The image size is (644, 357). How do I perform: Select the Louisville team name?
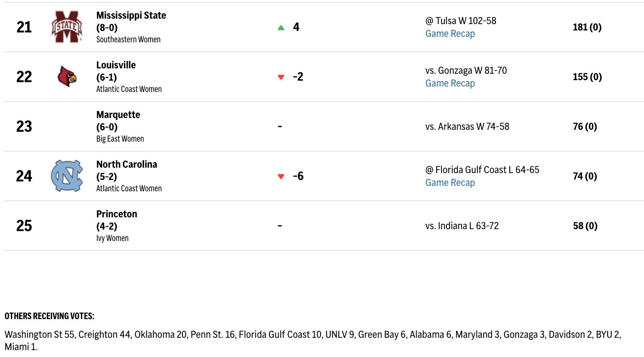pyautogui.click(x=116, y=65)
